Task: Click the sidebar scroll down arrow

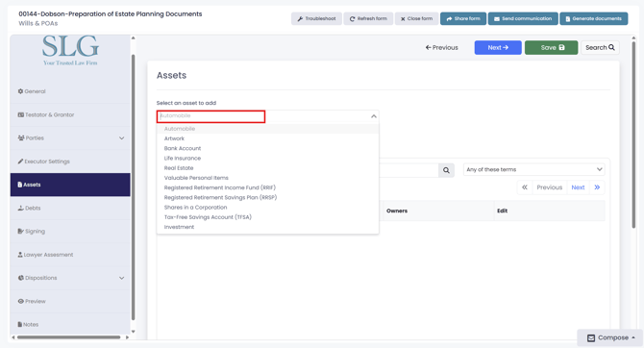Action: [133, 332]
